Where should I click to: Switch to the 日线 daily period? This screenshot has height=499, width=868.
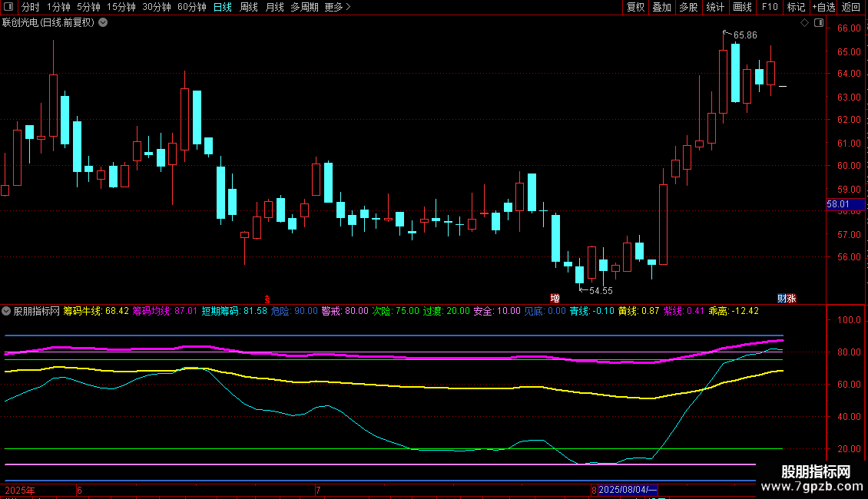point(223,8)
